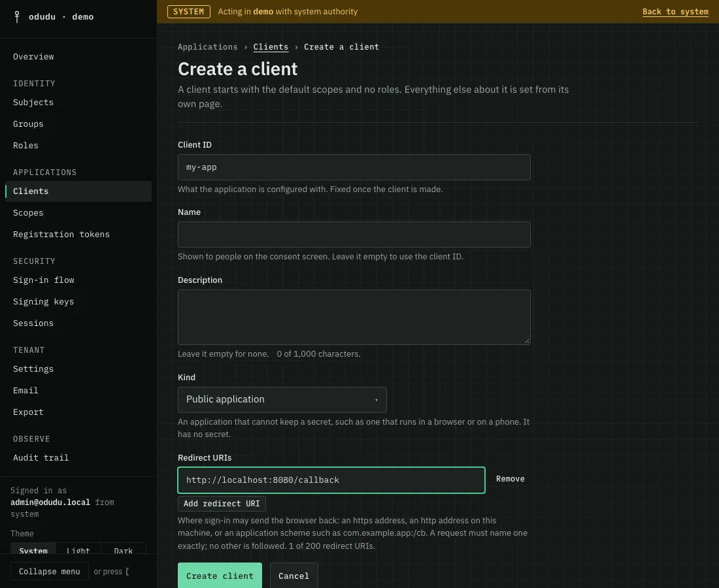The image size is (719, 588).
Task: Select Clients in the sidebar
Action: pyautogui.click(x=78, y=191)
